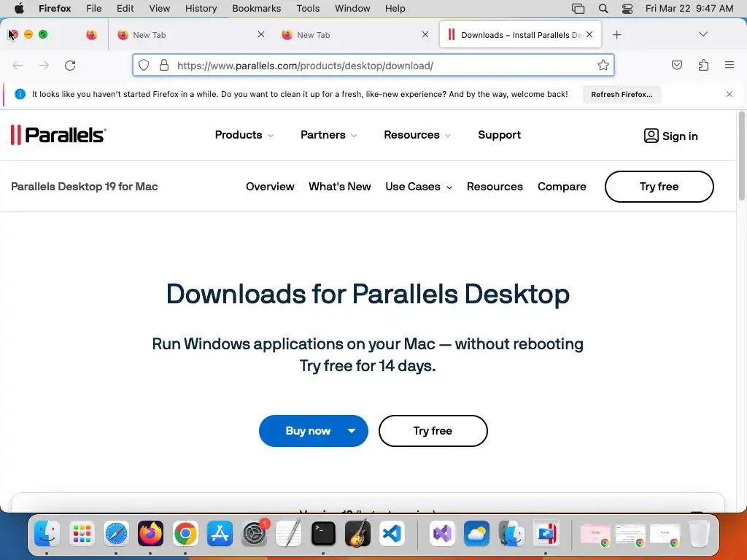Show list of all tabs chevron
This screenshot has width=747, height=560.
703,34
